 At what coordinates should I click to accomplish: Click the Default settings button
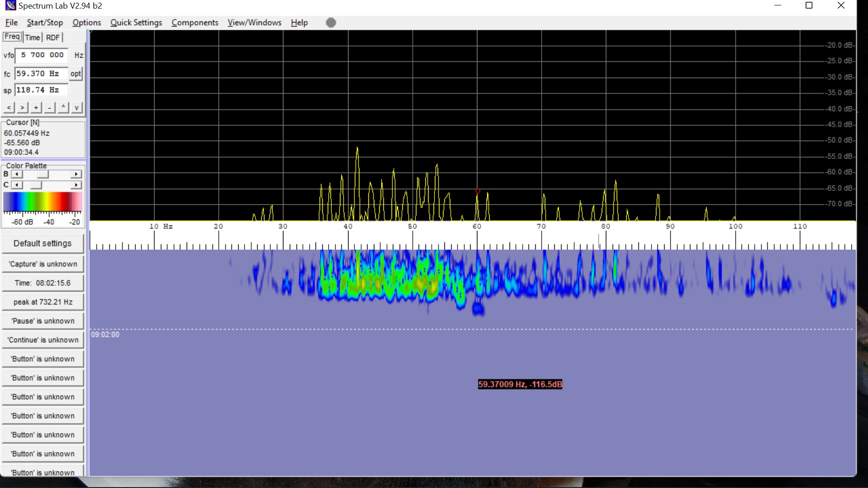click(42, 244)
